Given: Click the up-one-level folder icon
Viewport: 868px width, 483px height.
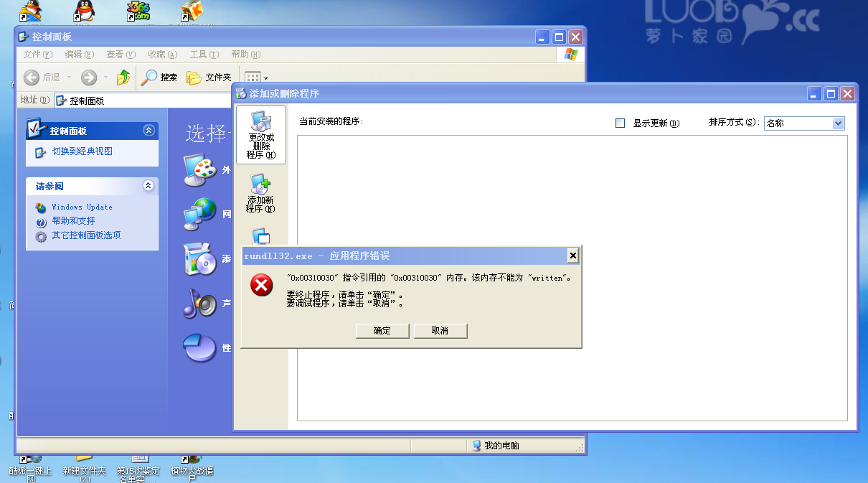Looking at the screenshot, I should (123, 78).
